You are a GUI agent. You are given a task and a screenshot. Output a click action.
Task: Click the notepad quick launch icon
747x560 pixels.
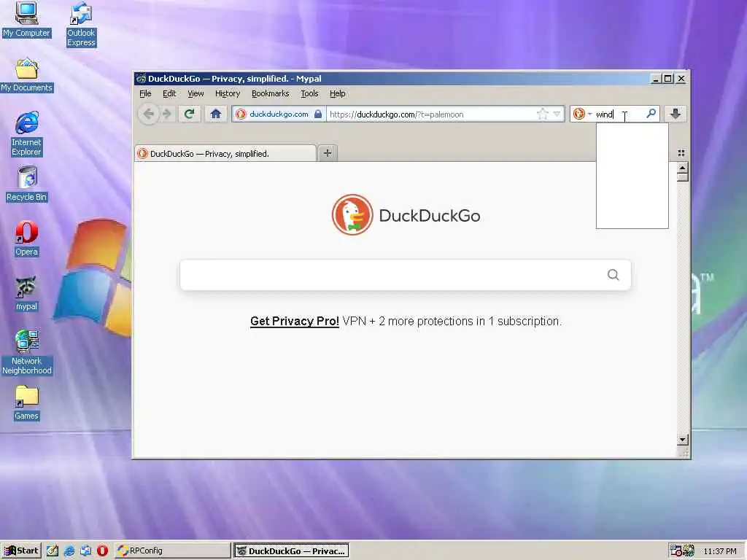53,551
